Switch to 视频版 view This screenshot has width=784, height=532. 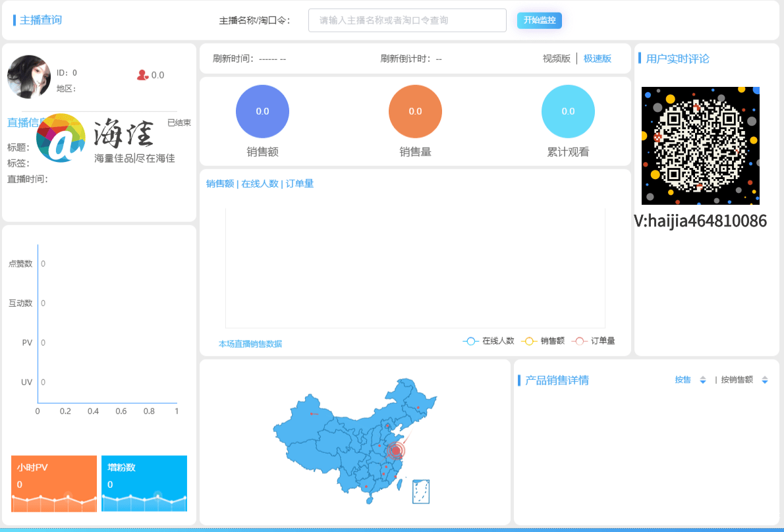557,59
